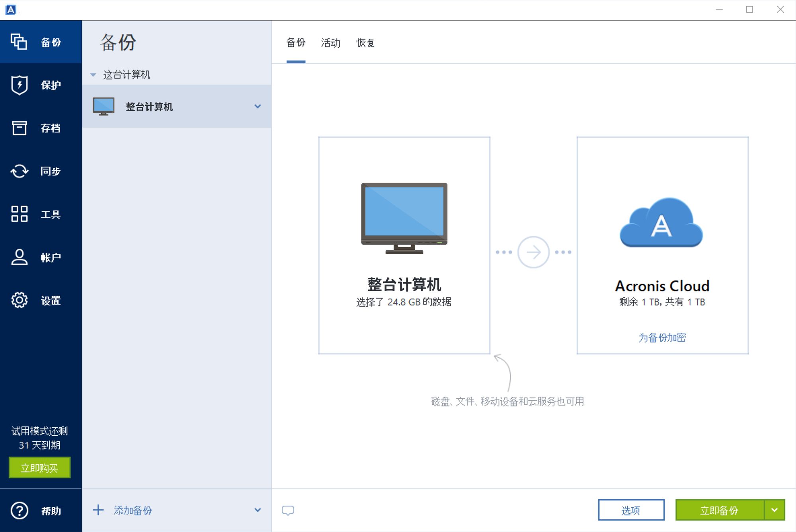Screen dimensions: 796x532
Task: Open the dropdown arrow beside 立即备份
Action: (775, 510)
